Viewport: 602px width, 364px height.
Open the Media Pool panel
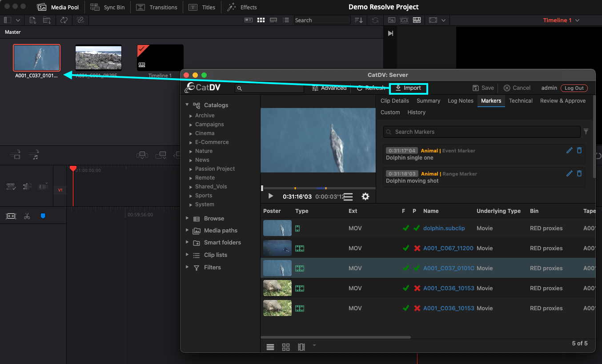coord(58,7)
